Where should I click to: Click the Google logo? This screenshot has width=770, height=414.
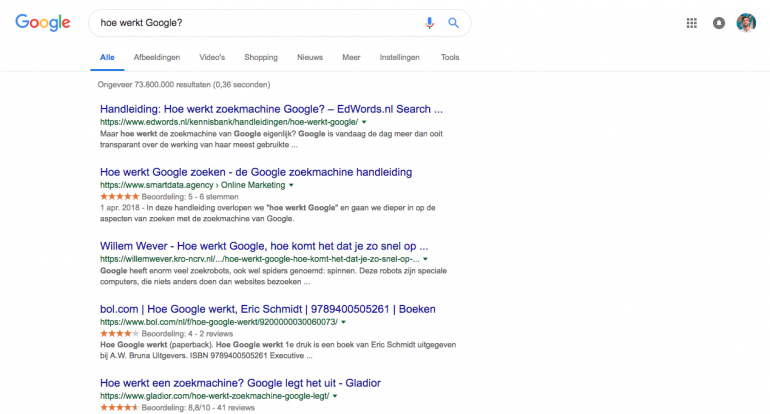coord(43,23)
